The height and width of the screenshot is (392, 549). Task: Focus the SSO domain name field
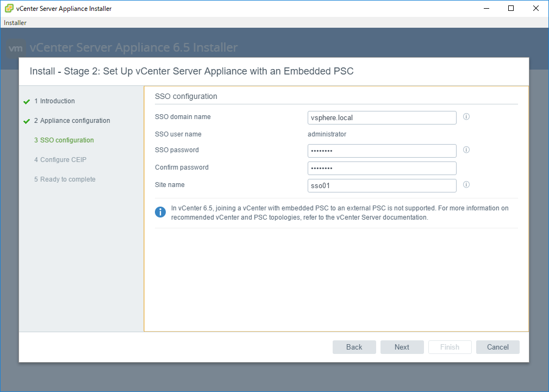[382, 117]
